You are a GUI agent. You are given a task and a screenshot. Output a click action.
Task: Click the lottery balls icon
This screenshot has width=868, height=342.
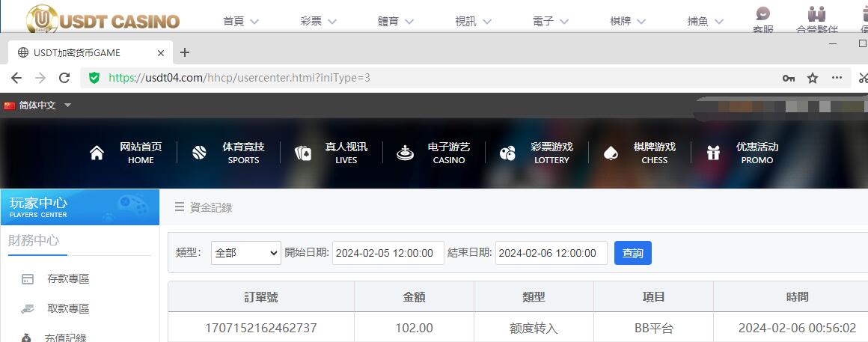pyautogui.click(x=507, y=153)
